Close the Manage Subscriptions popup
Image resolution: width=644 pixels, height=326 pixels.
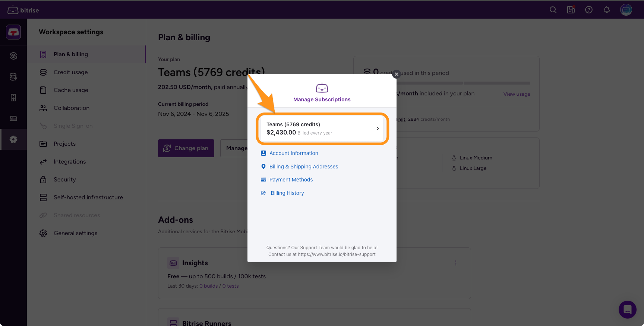(x=397, y=74)
